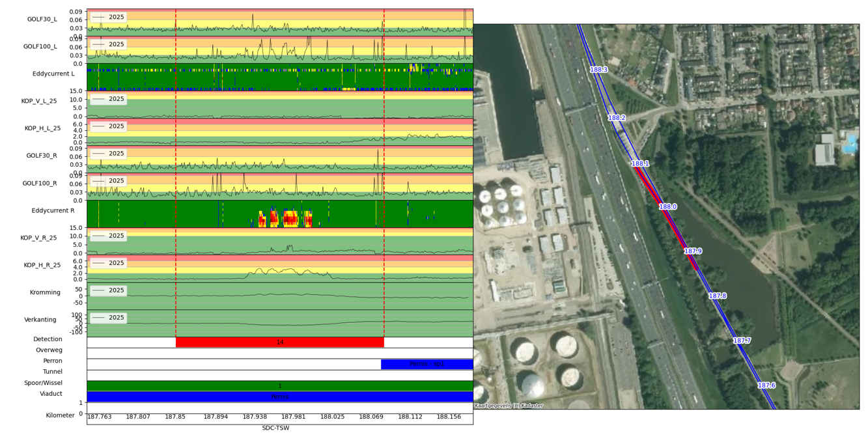Screen dimensions: 868x433
Task: Click the green Spoor/Wissel bar labeled 1
Action: [280, 386]
